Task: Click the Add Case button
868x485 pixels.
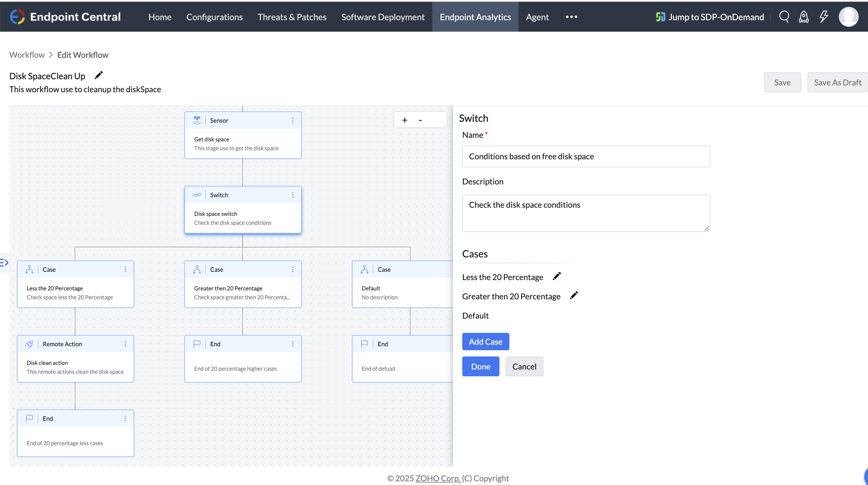Action: 485,342
